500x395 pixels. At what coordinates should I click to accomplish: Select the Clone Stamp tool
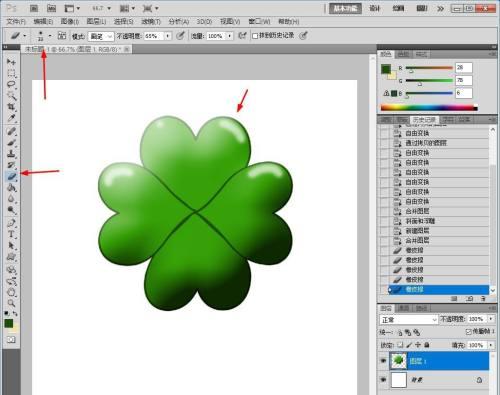11,154
